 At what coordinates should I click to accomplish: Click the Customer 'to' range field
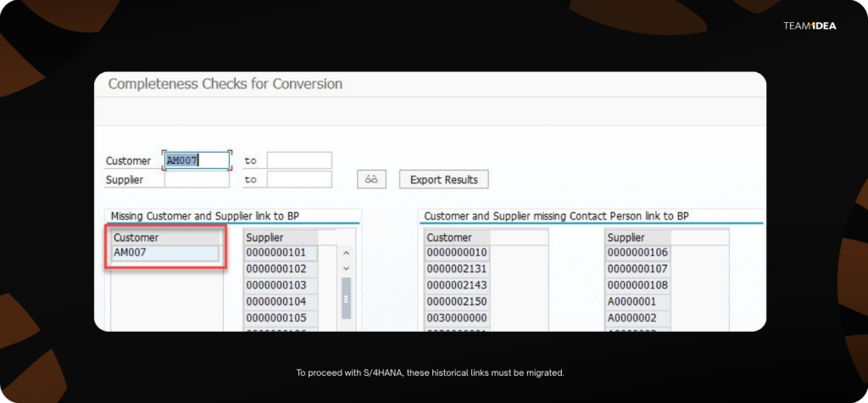click(299, 160)
